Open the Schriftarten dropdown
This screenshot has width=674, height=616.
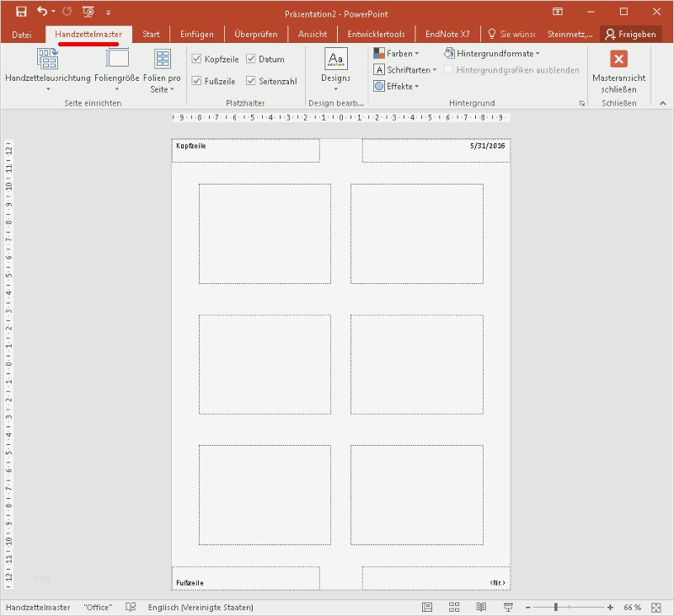[405, 70]
